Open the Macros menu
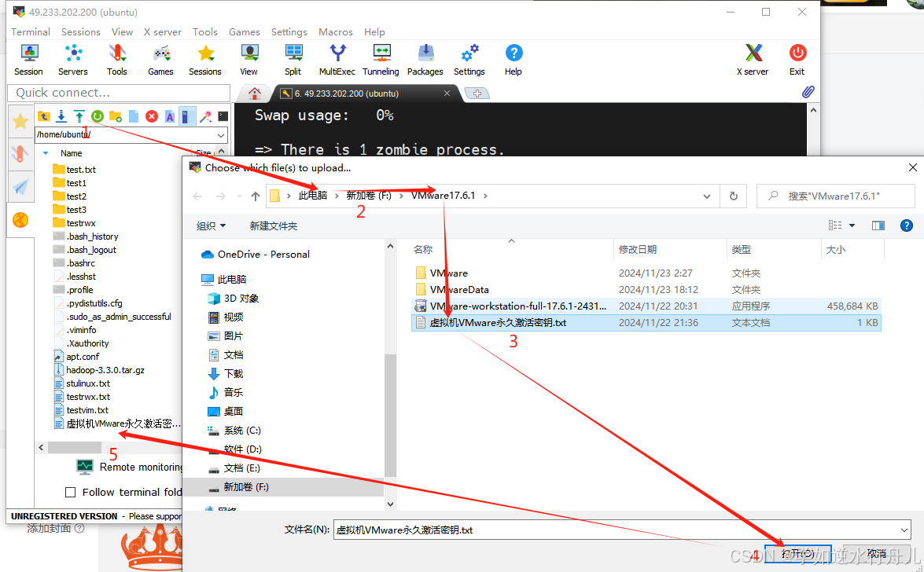Image resolution: width=924 pixels, height=572 pixels. tap(336, 31)
